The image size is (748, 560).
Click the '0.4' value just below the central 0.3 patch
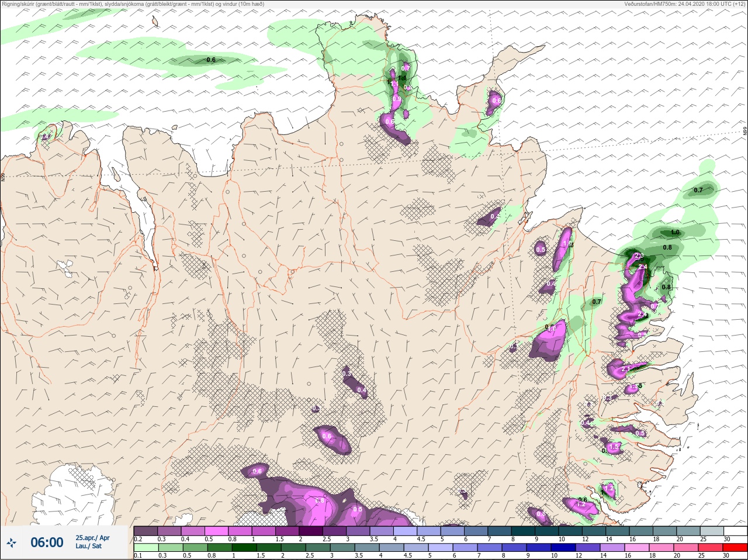(x=361, y=390)
